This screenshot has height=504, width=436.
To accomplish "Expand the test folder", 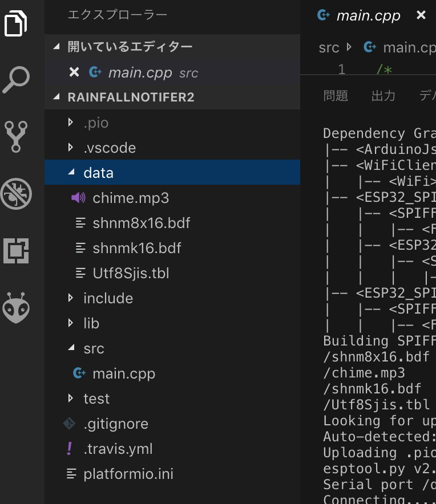I will pos(71,398).
